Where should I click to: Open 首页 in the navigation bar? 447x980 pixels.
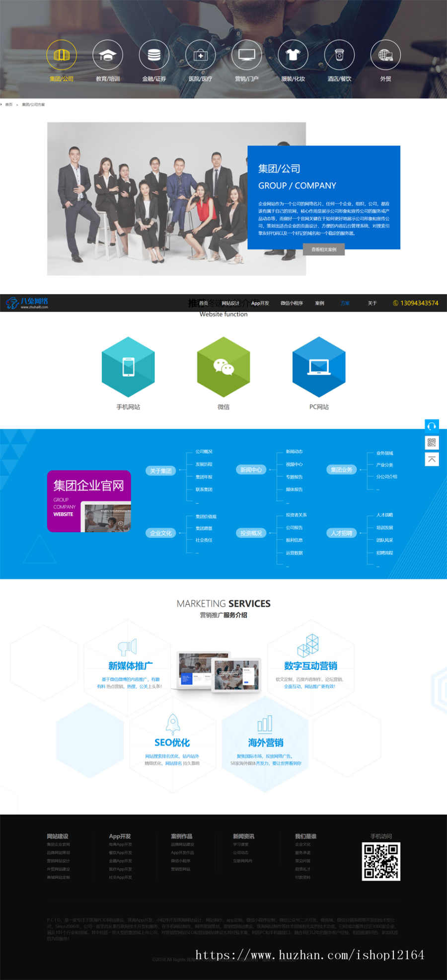[x=204, y=303]
